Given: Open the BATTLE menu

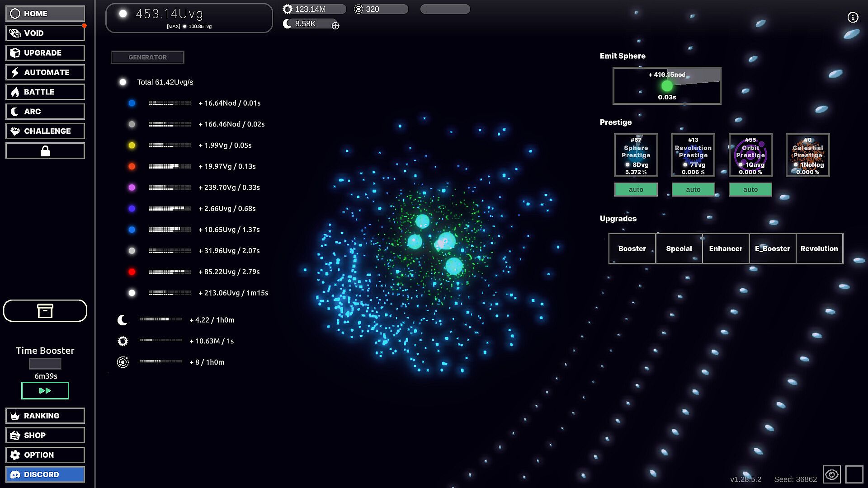Looking at the screenshot, I should [x=45, y=92].
